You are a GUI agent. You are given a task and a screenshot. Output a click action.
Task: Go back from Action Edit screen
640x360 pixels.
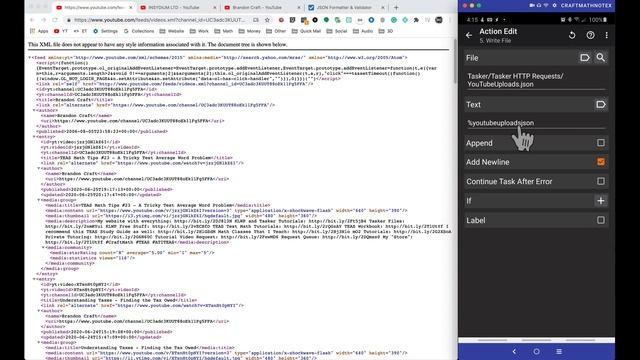(469, 36)
